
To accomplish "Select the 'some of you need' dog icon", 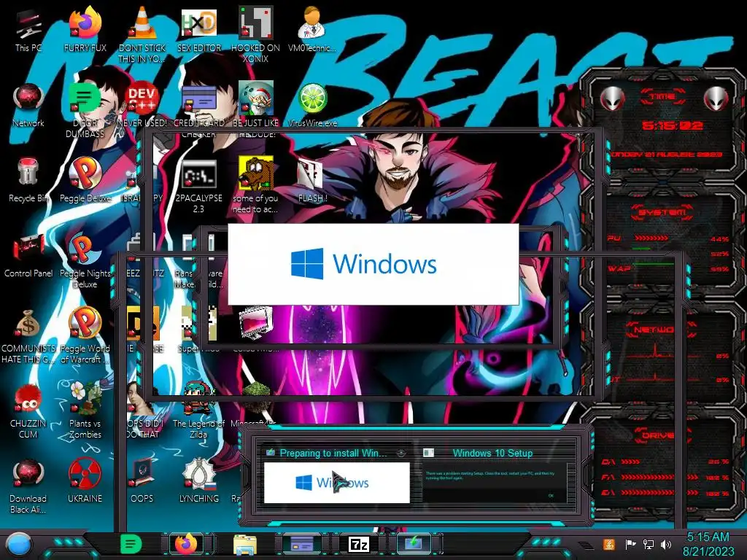I will pyautogui.click(x=255, y=186).
